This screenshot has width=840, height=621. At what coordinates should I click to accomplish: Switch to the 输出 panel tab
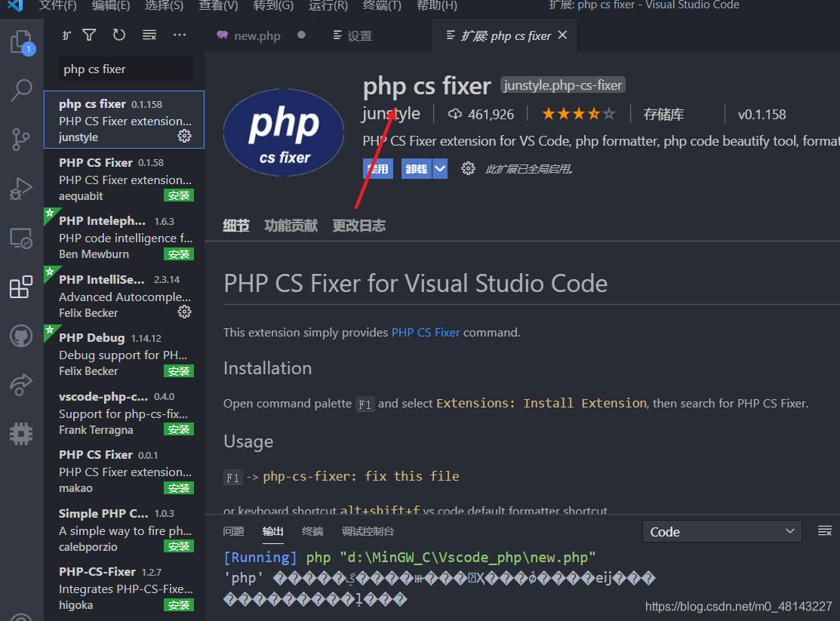(x=272, y=531)
